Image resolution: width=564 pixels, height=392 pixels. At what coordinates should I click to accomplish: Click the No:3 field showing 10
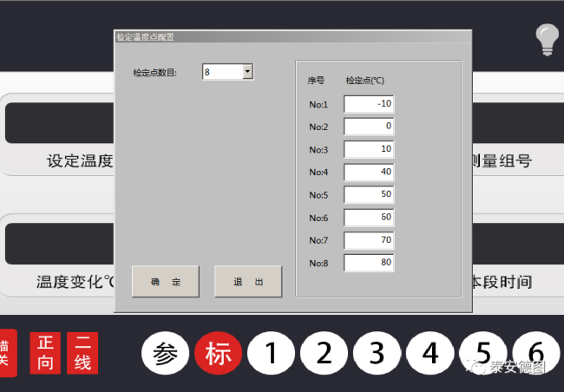369,149
